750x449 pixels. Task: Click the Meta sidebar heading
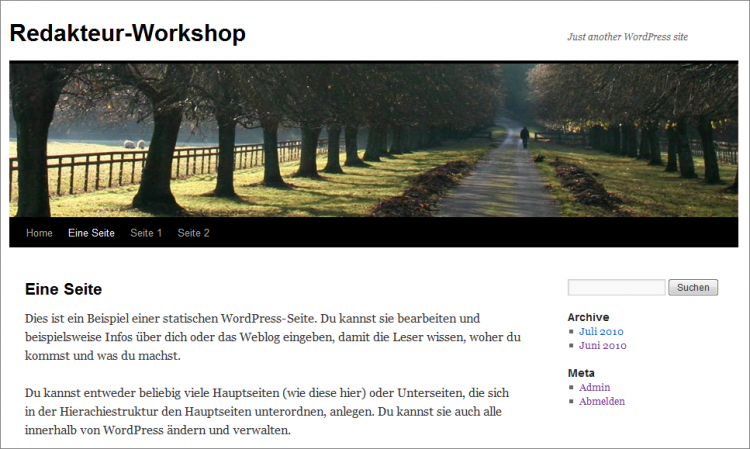coord(581,373)
